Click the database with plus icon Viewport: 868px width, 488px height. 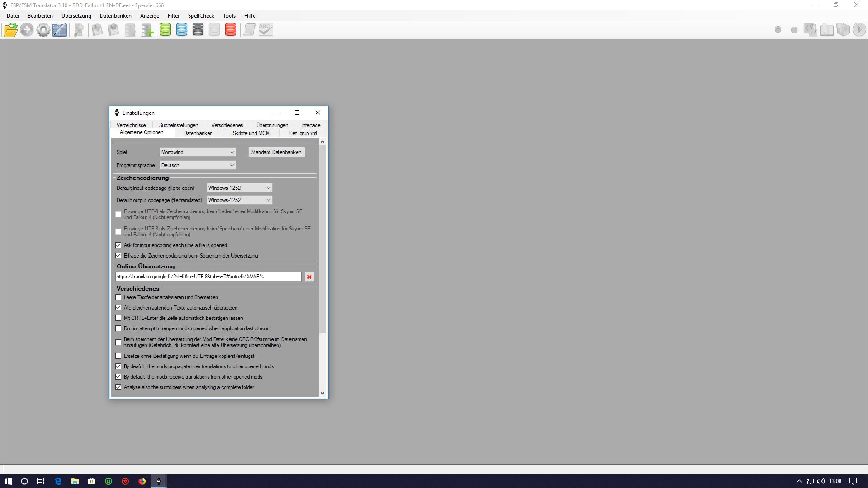[147, 30]
